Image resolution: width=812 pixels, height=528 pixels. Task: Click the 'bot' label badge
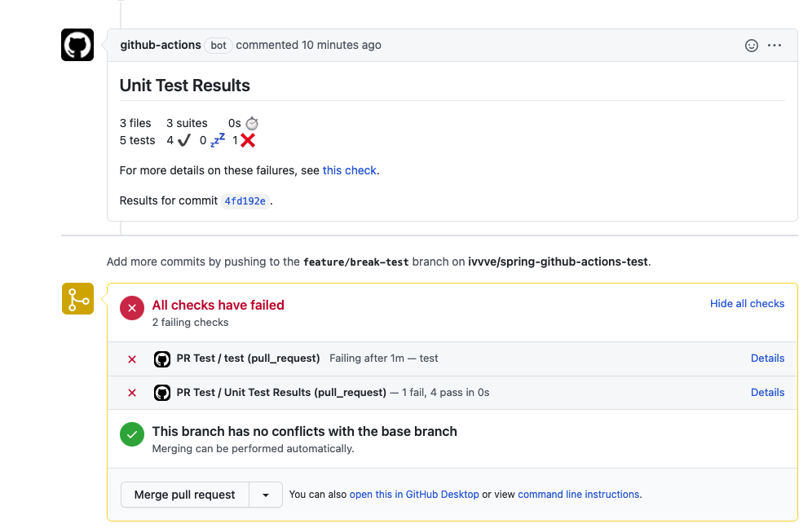[x=218, y=46]
